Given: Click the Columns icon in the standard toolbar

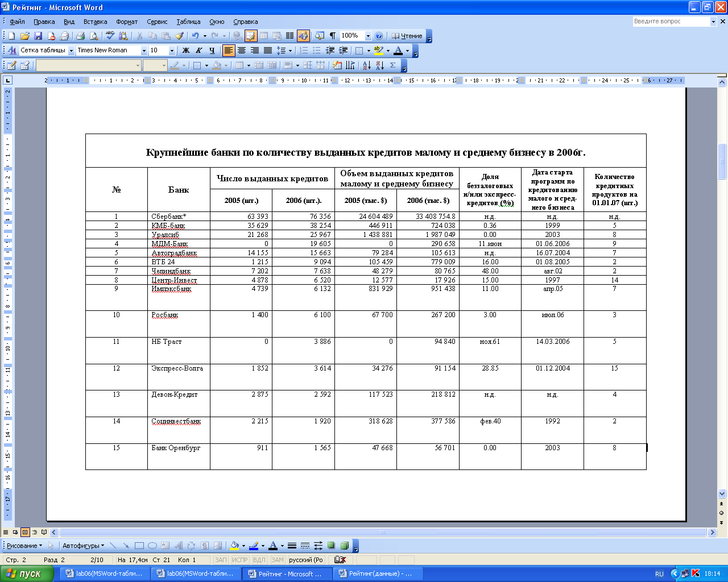Looking at the screenshot, I should coord(289,36).
